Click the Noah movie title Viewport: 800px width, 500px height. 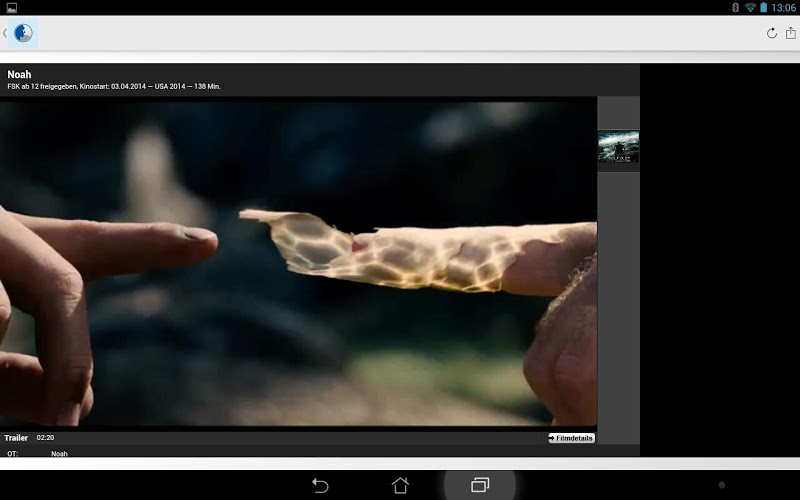[x=19, y=74]
